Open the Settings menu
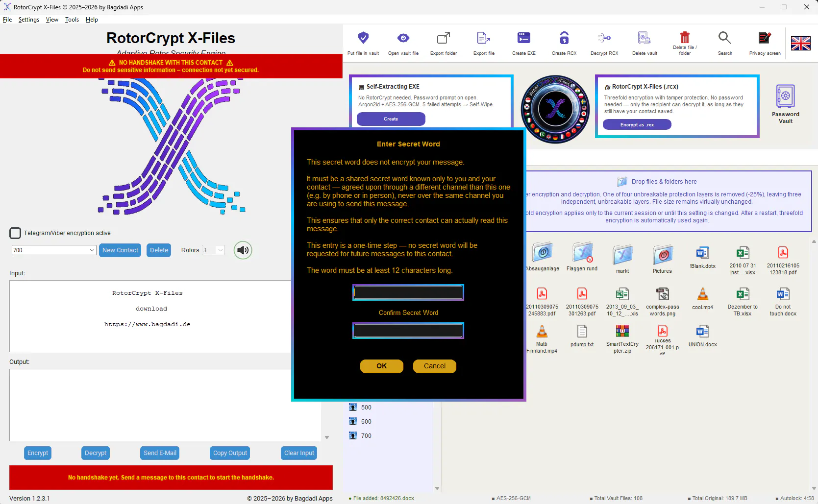 pos(29,20)
